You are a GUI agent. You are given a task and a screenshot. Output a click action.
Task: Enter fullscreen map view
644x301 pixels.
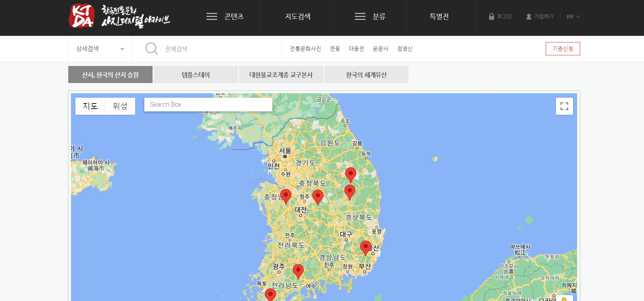coord(564,106)
